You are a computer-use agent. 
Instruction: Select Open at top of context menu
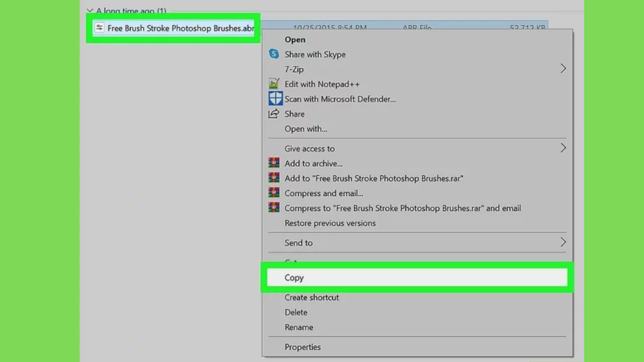pos(295,40)
